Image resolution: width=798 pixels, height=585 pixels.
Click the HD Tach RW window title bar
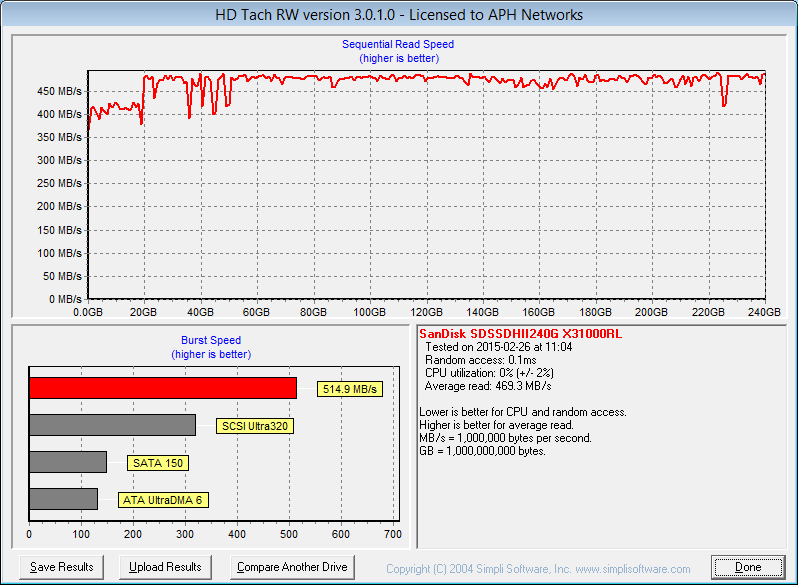399,15
